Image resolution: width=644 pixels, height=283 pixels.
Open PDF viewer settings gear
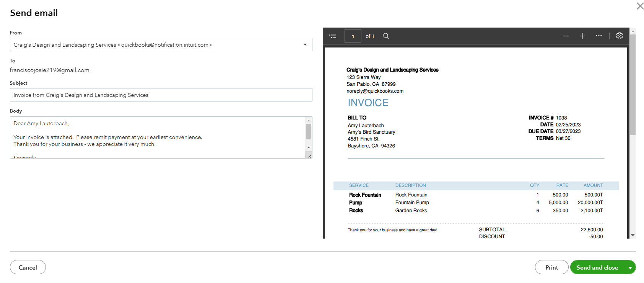pos(620,36)
